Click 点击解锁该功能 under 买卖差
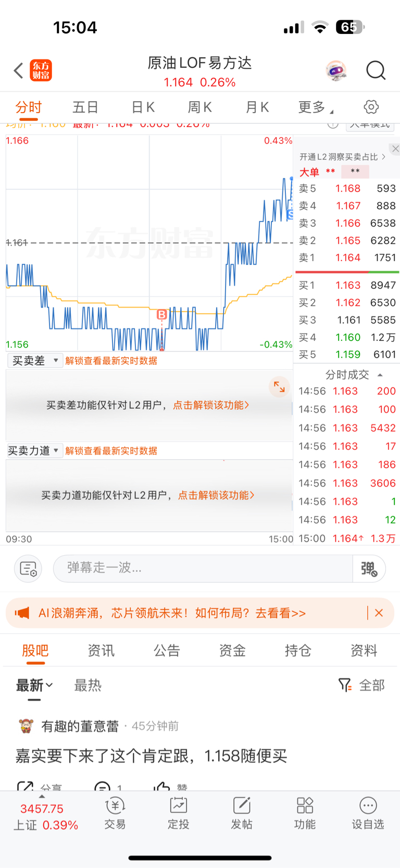 211,405
